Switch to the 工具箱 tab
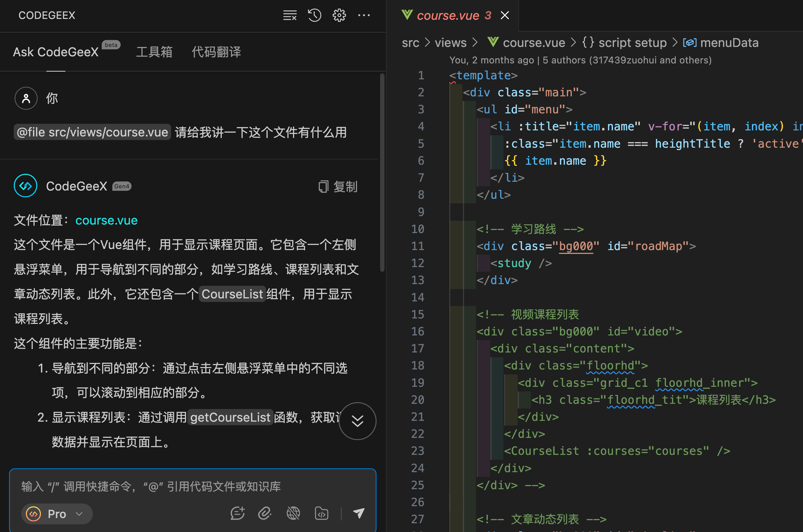 pos(154,52)
